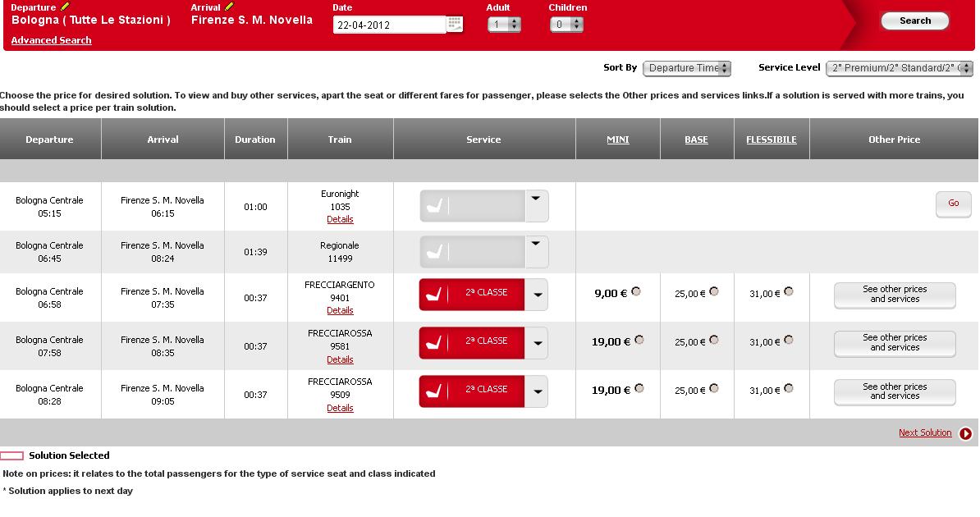
Task: Click seat icon for FRECCIAROSSA 9509 service
Action: click(434, 391)
